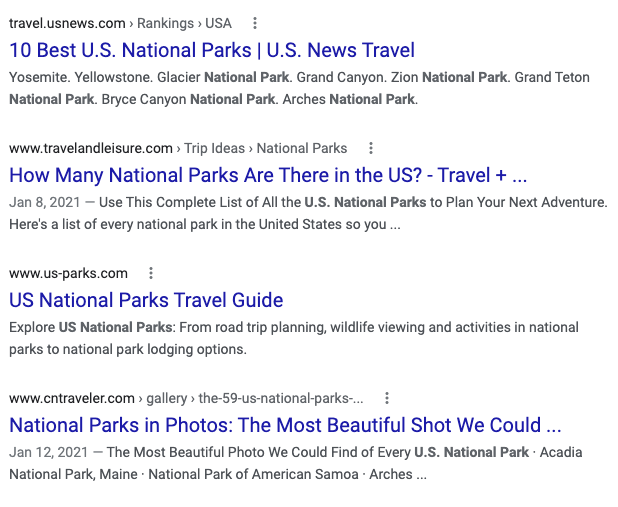
Task: Click snippet line 'National Park. Bryce Canyon National Park'
Action: (213, 99)
